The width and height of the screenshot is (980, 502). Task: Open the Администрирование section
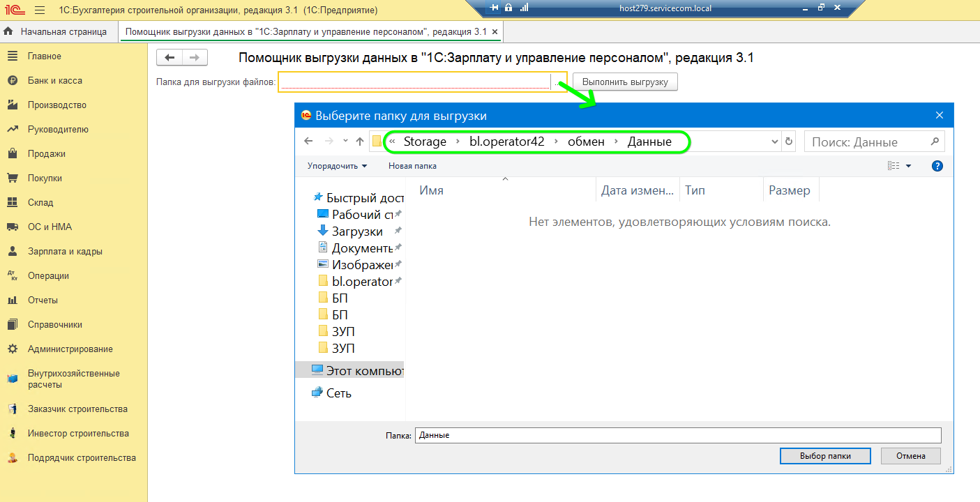pos(70,349)
